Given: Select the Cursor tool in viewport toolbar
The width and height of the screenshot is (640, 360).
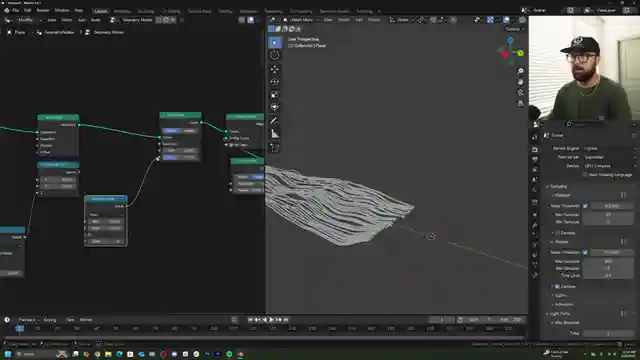Looking at the screenshot, I should (x=275, y=56).
